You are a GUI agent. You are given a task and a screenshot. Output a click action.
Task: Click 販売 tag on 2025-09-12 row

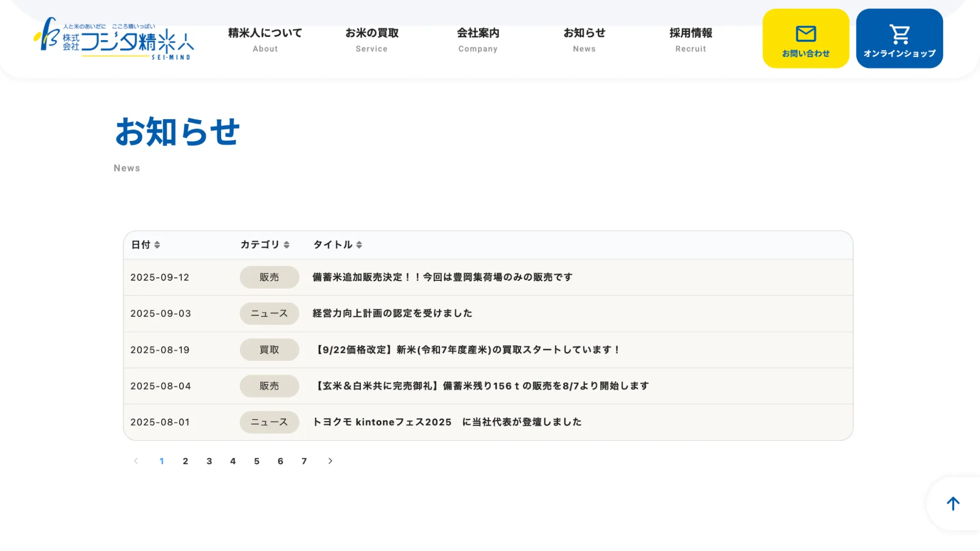tap(269, 277)
